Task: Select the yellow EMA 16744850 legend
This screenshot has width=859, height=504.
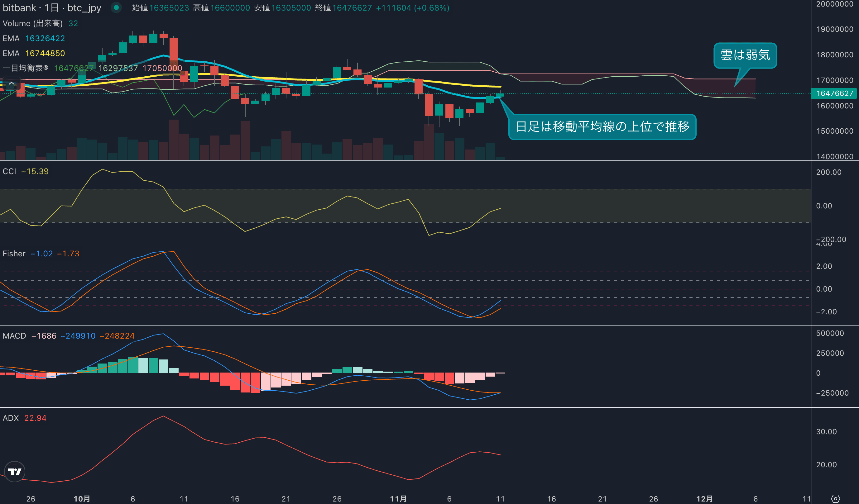Action: tap(33, 53)
